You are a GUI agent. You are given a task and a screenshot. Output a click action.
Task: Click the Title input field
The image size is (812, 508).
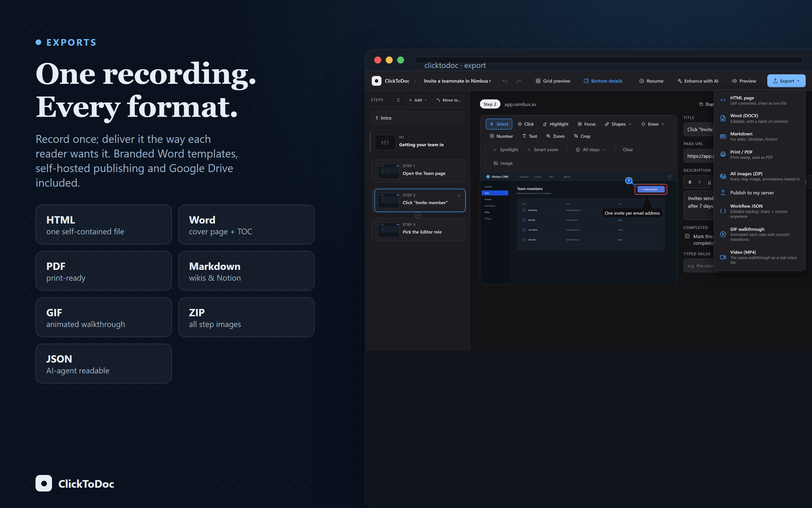click(x=699, y=129)
